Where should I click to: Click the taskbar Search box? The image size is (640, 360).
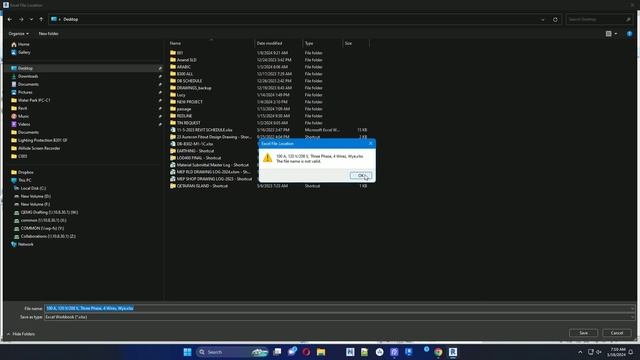pyautogui.click(x=231, y=352)
